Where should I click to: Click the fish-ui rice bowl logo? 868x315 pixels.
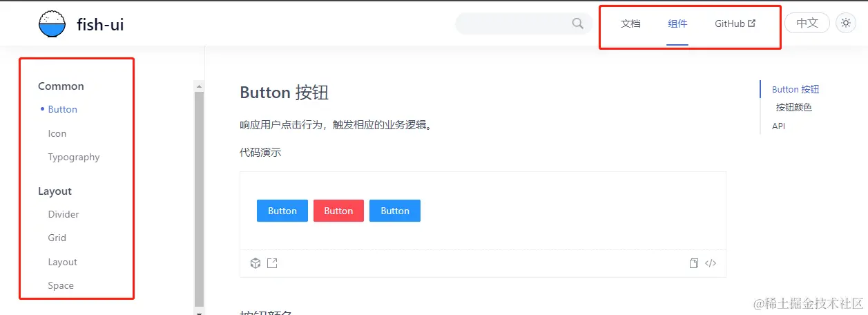pos(52,24)
